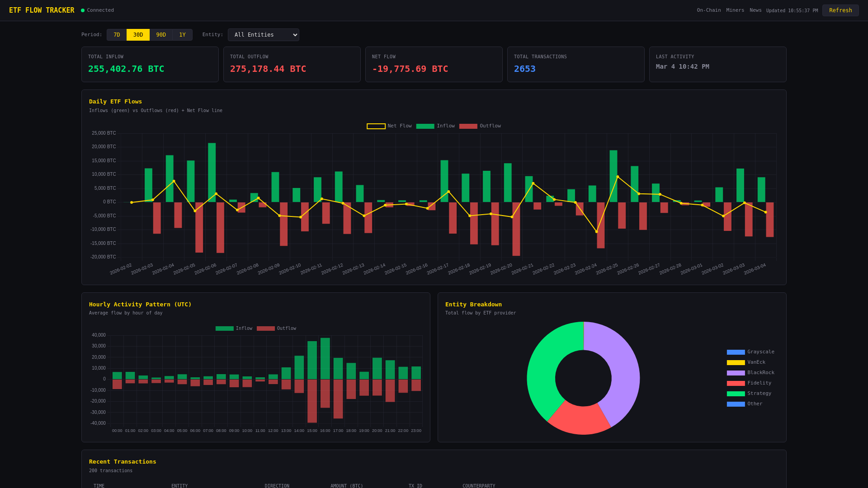Click the Outflow legend swatch in Hourly Activity Pattern
The height and width of the screenshot is (488, 868).
(x=265, y=328)
